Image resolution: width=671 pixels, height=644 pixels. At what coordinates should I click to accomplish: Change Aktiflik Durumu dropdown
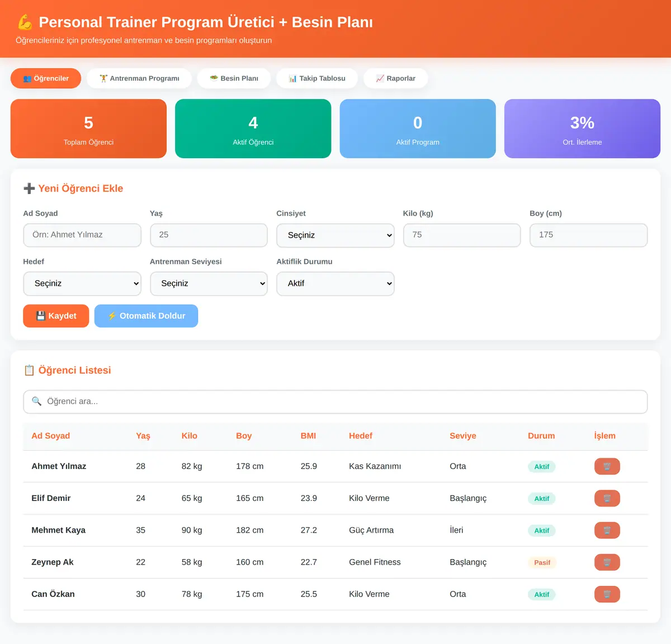coord(335,283)
